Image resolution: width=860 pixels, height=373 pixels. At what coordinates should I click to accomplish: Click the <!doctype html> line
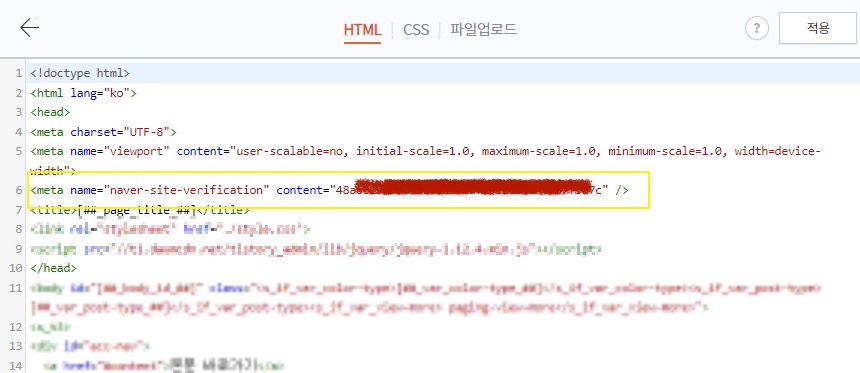point(80,72)
